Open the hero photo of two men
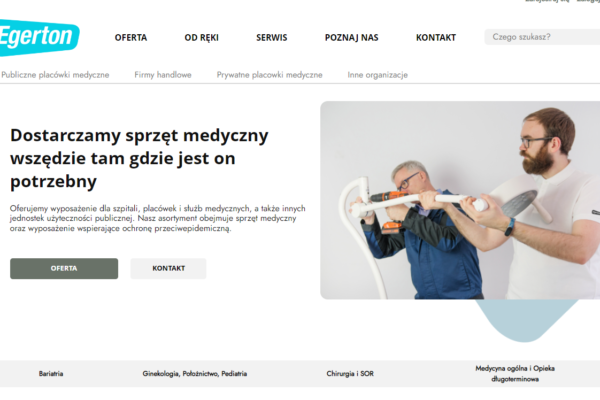 tap(460, 200)
